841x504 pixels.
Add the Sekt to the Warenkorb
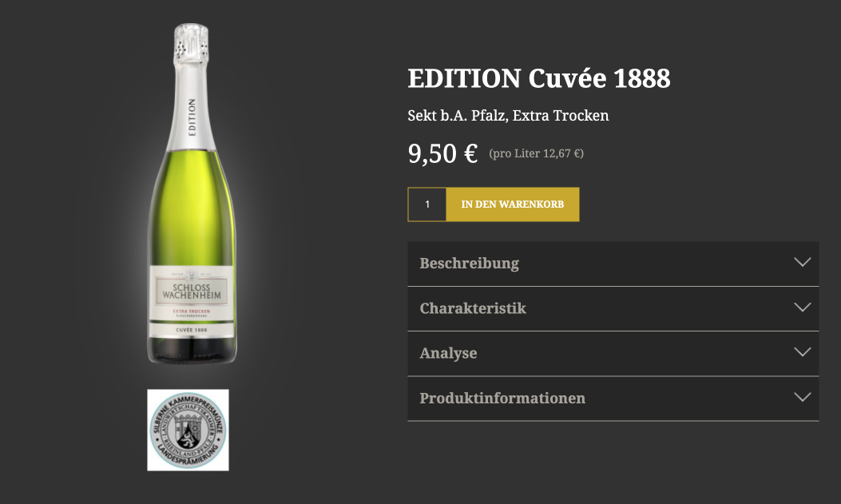(513, 204)
